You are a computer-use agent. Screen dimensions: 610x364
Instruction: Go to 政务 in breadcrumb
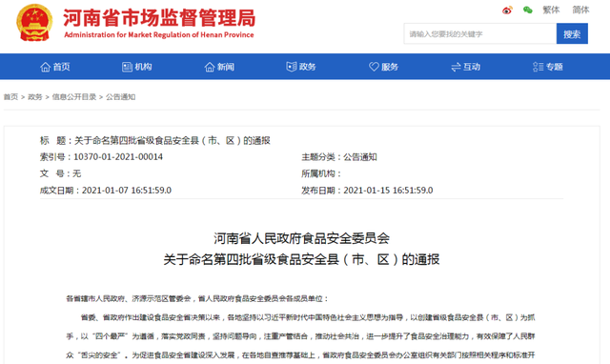tap(35, 97)
